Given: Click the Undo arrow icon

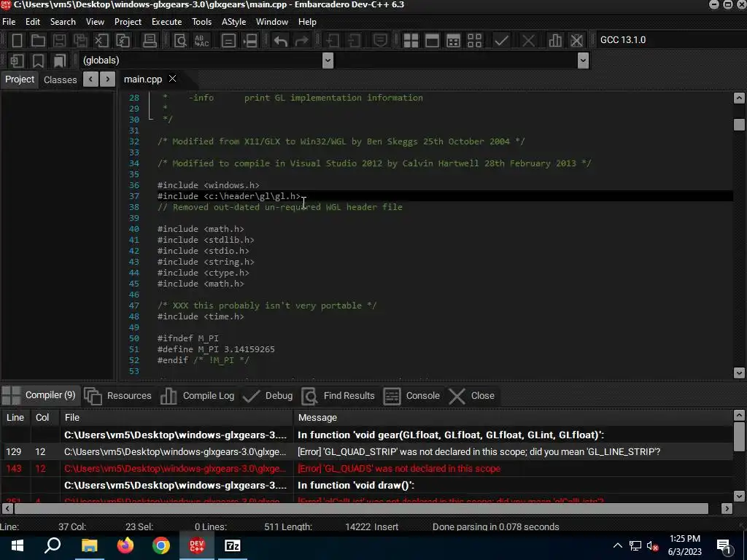Looking at the screenshot, I should pos(281,41).
